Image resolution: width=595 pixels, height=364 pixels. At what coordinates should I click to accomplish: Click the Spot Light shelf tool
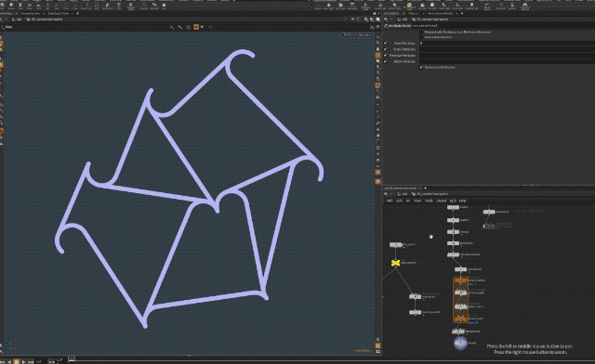340,6
